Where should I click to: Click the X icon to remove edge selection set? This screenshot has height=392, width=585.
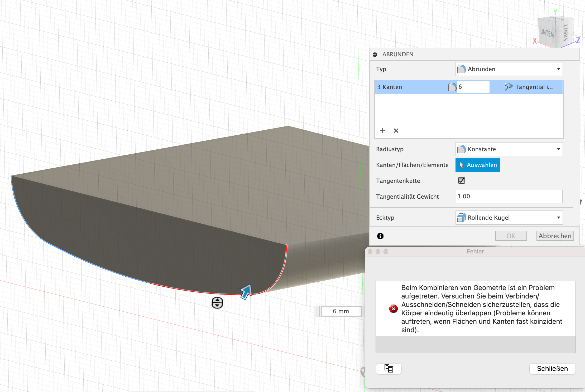(x=396, y=131)
